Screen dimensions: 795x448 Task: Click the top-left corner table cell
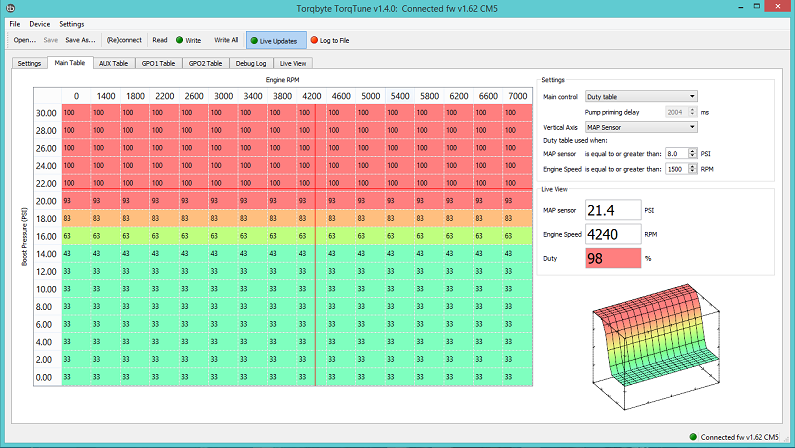click(x=48, y=96)
